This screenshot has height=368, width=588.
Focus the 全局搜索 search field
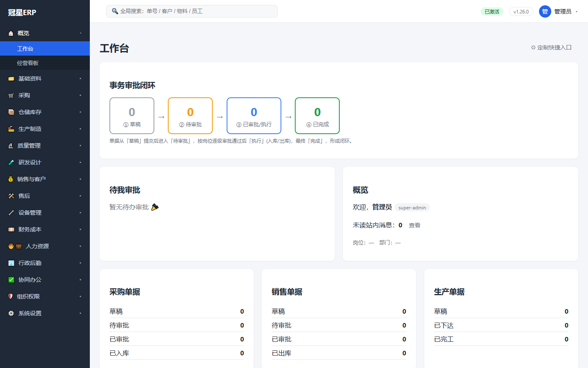pyautogui.click(x=192, y=11)
